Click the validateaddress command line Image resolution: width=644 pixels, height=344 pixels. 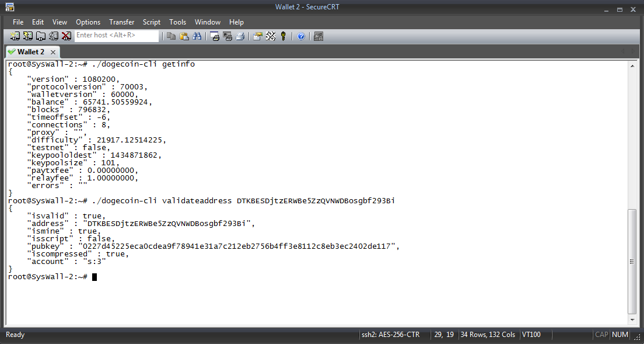(x=201, y=201)
